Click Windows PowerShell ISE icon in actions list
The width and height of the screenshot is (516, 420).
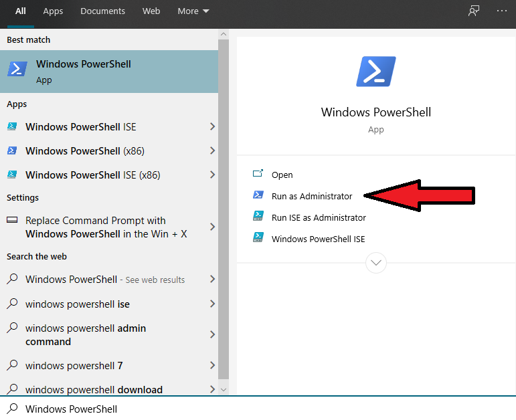tap(258, 237)
